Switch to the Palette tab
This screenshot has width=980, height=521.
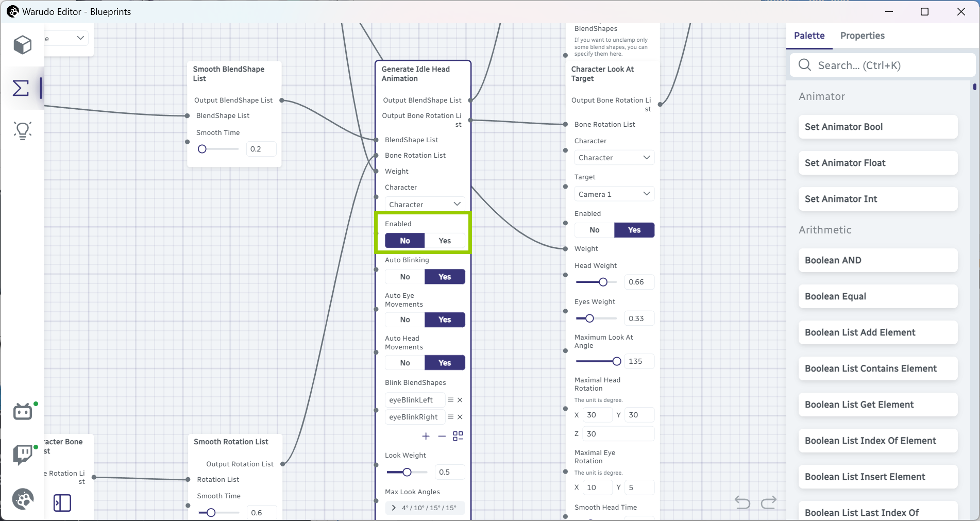(809, 36)
